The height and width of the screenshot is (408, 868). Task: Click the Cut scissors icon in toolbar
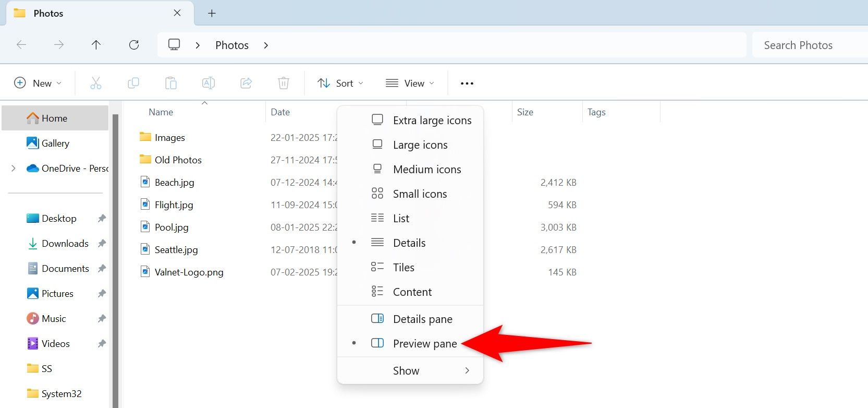point(96,83)
